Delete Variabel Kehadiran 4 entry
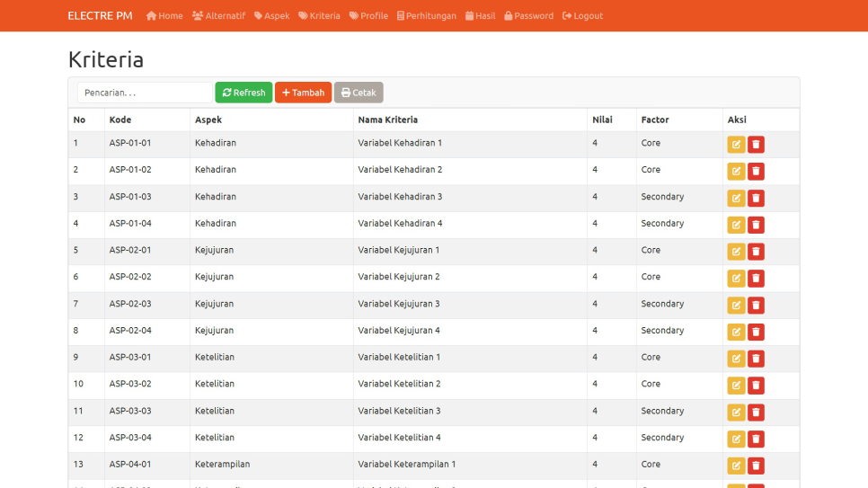The width and height of the screenshot is (868, 488). pyautogui.click(x=756, y=225)
